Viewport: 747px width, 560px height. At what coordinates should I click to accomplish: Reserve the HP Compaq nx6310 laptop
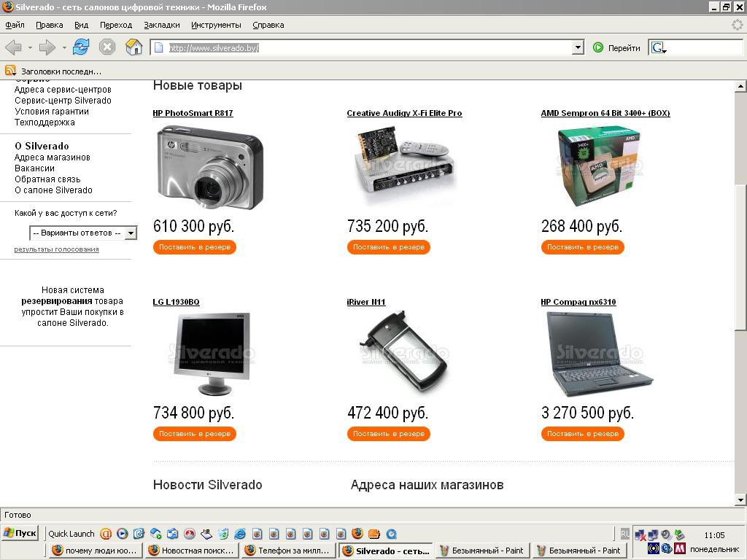tap(583, 434)
